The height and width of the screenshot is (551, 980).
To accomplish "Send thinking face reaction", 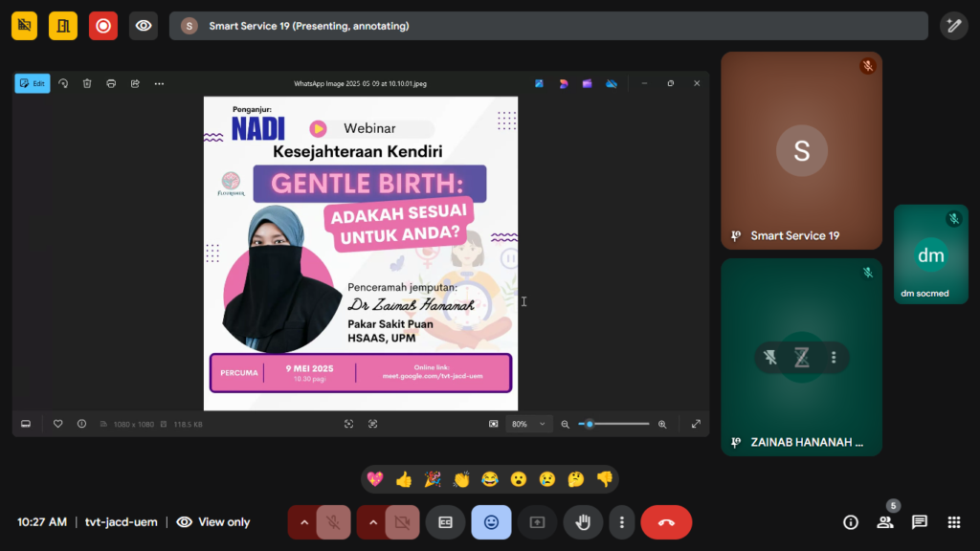I will click(575, 479).
